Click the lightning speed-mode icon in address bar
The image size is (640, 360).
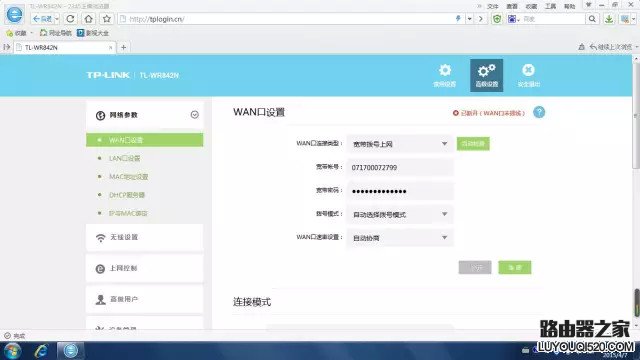458,19
